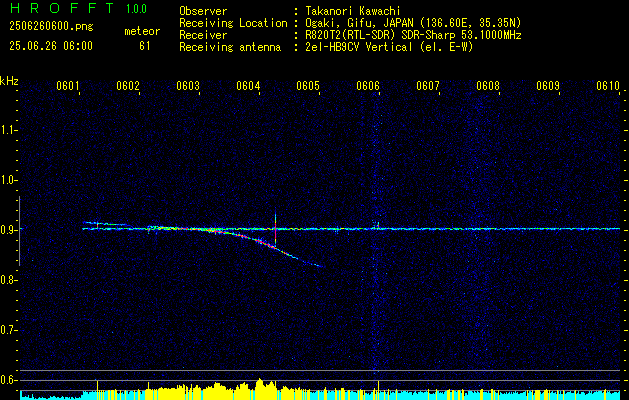
Task: Click the 0609 time marker
Action: coord(548,86)
